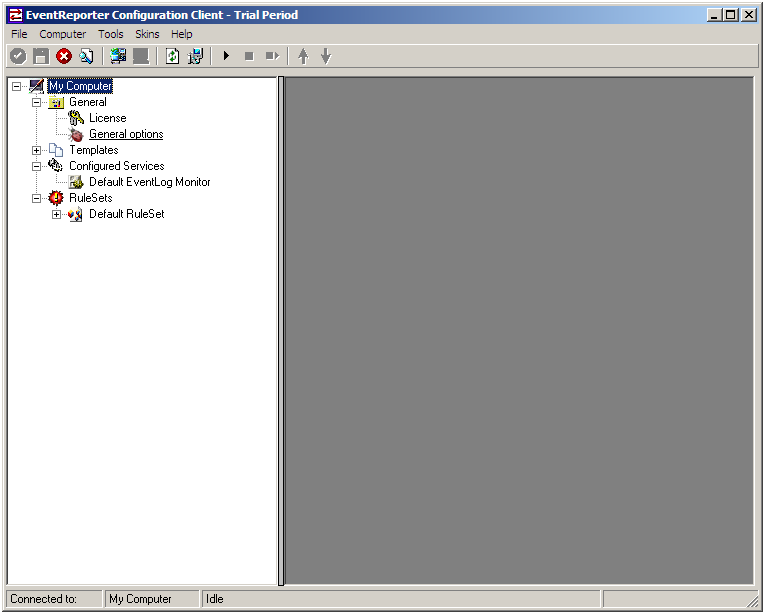This screenshot has height=616, width=766.
Task: Click the Default RuleSet icon
Action: (x=75, y=214)
